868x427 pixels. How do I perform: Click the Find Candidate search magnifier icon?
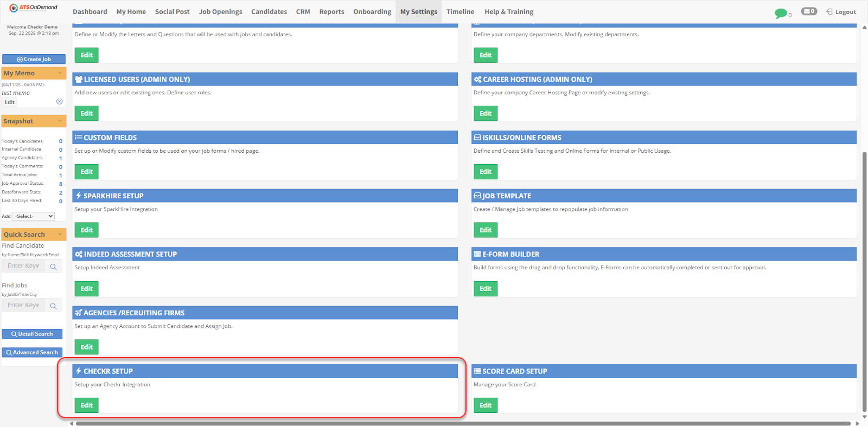[53, 266]
